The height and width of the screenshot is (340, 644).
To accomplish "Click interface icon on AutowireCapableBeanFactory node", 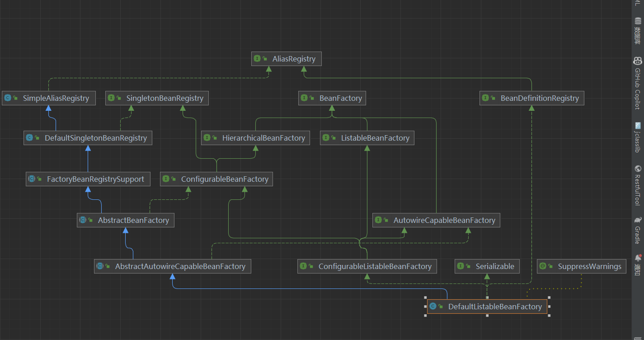I will [x=378, y=220].
